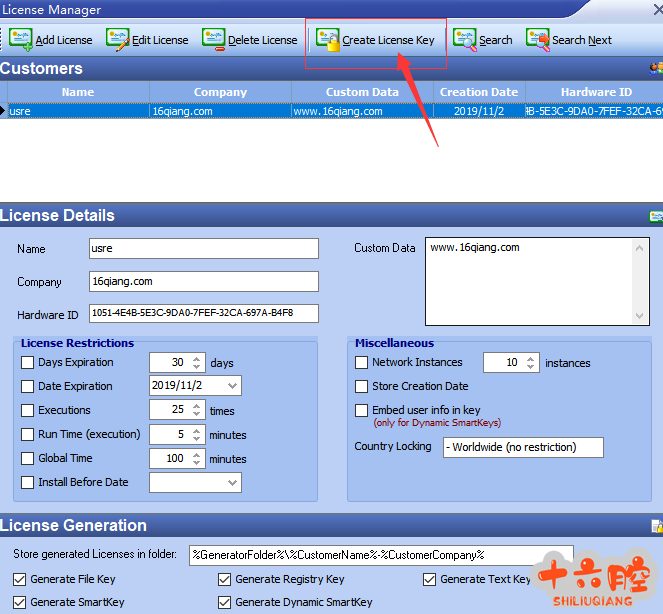The width and height of the screenshot is (663, 614).
Task: Click the icon at right of License Details header
Action: (656, 216)
